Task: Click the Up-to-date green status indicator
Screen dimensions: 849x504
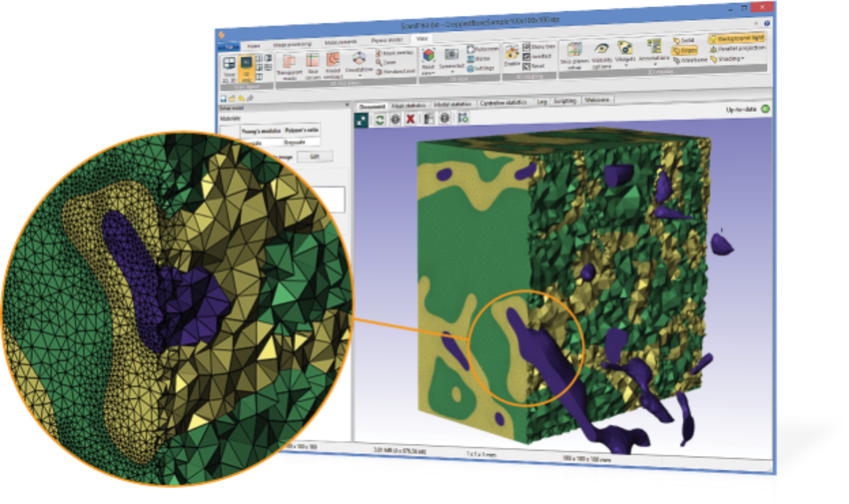Action: [765, 108]
